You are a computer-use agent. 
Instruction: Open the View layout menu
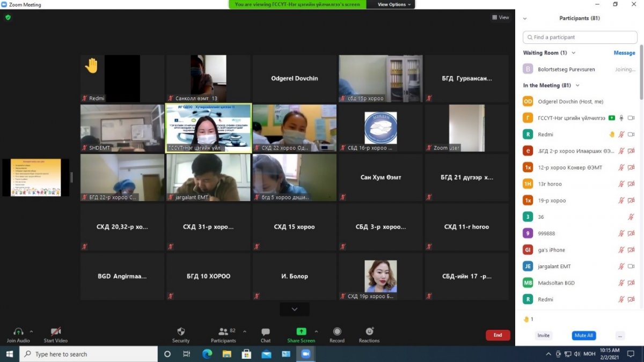coord(500,18)
